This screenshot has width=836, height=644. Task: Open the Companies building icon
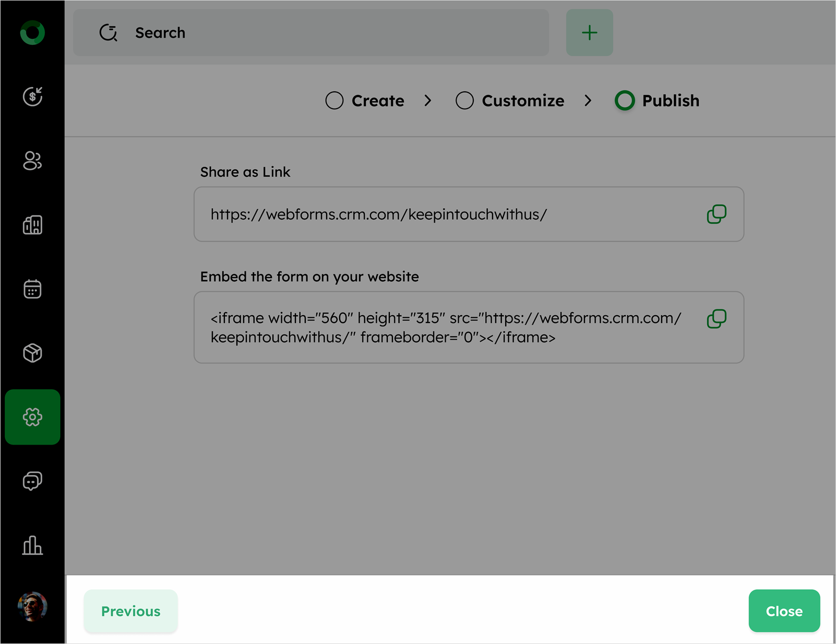click(x=32, y=225)
